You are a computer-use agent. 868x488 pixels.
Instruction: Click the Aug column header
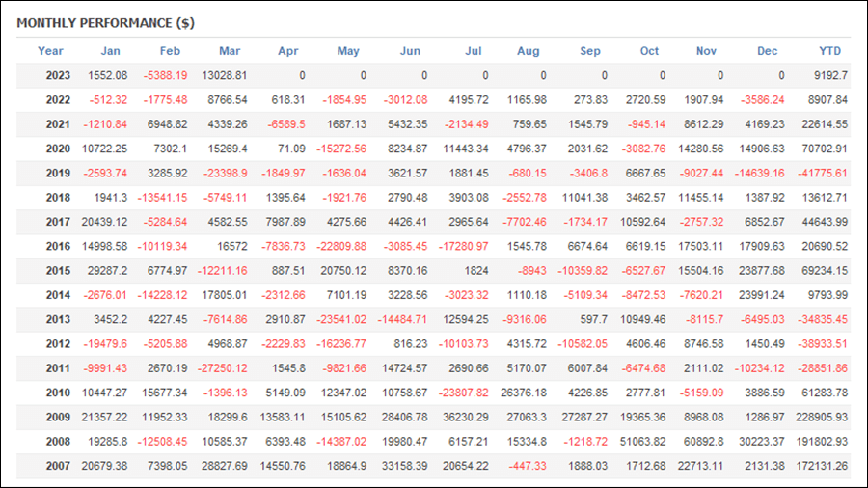pos(529,51)
